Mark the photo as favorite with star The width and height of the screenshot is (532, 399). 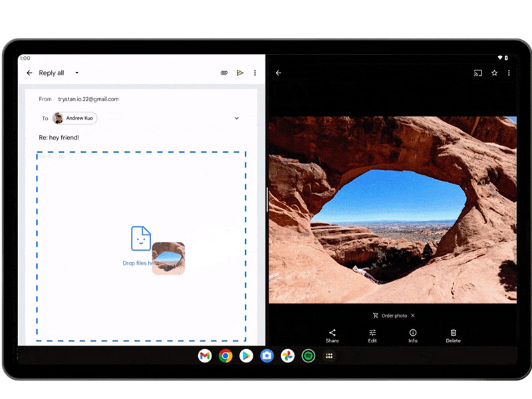click(494, 73)
